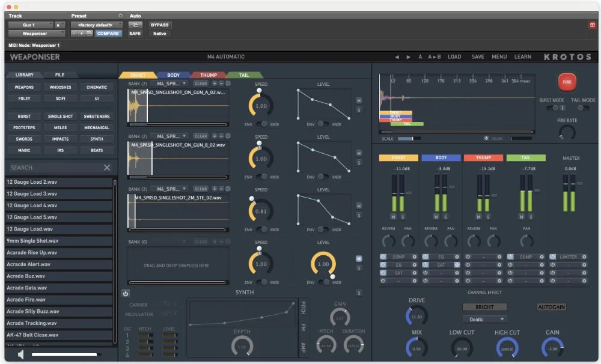Viewport: 601px width, 364px height.
Task: Select '9mm Single Shot.wav' in the list
Action: tap(59, 241)
